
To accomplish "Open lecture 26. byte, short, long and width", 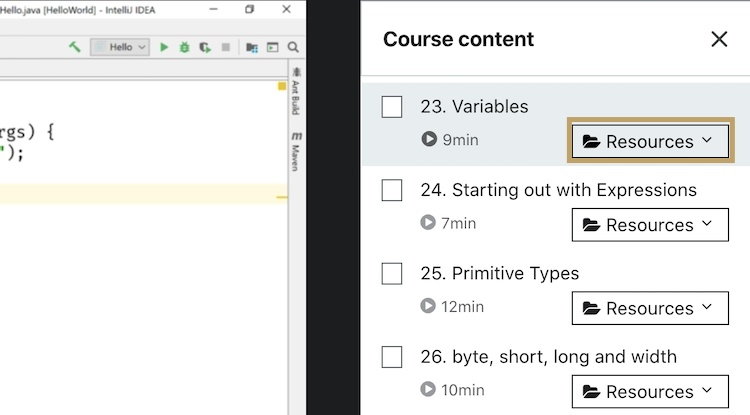I will tap(548, 357).
